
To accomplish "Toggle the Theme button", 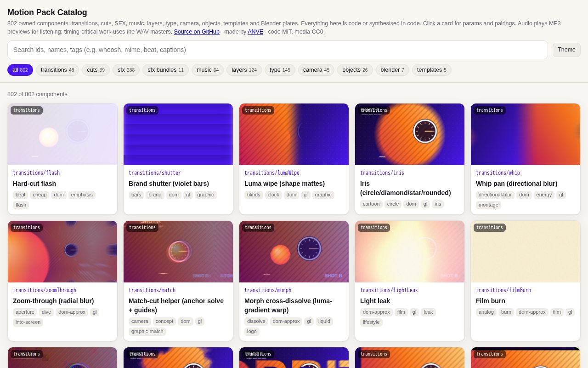I will (x=566, y=50).
